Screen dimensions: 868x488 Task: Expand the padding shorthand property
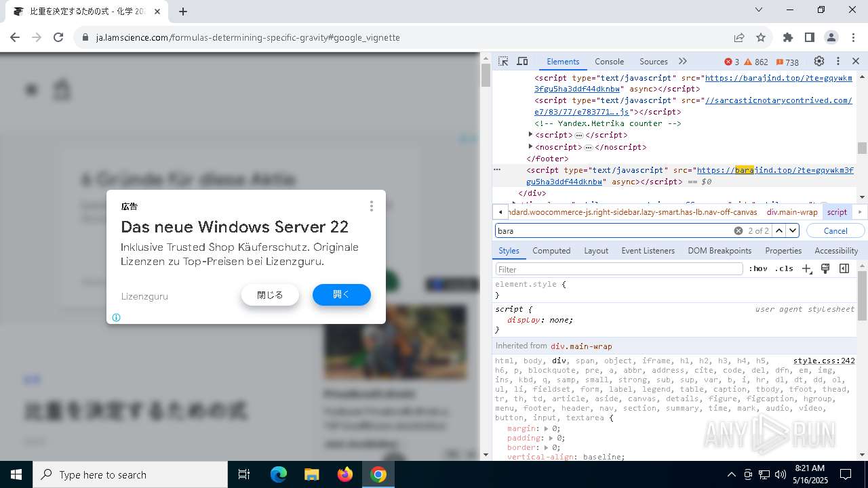tap(551, 439)
